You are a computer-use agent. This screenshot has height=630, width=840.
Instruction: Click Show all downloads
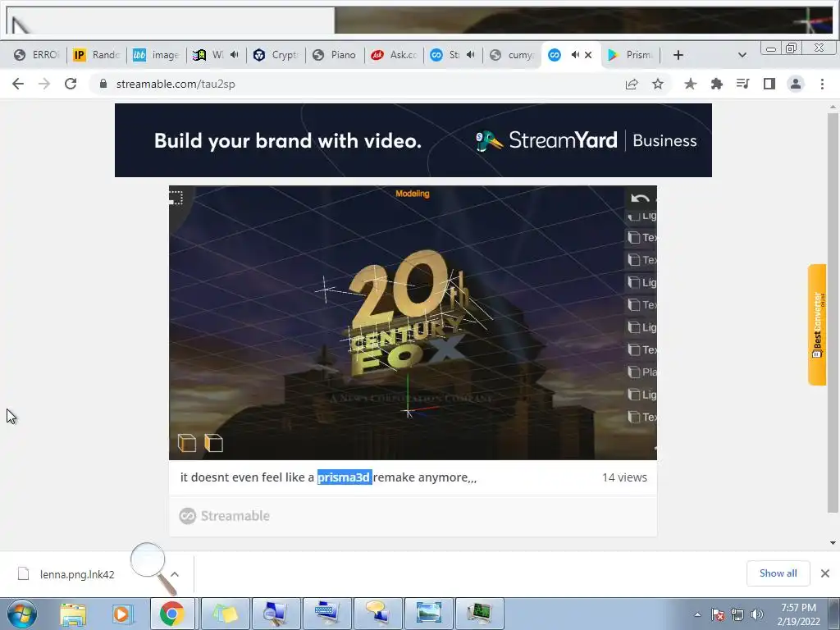tap(778, 573)
